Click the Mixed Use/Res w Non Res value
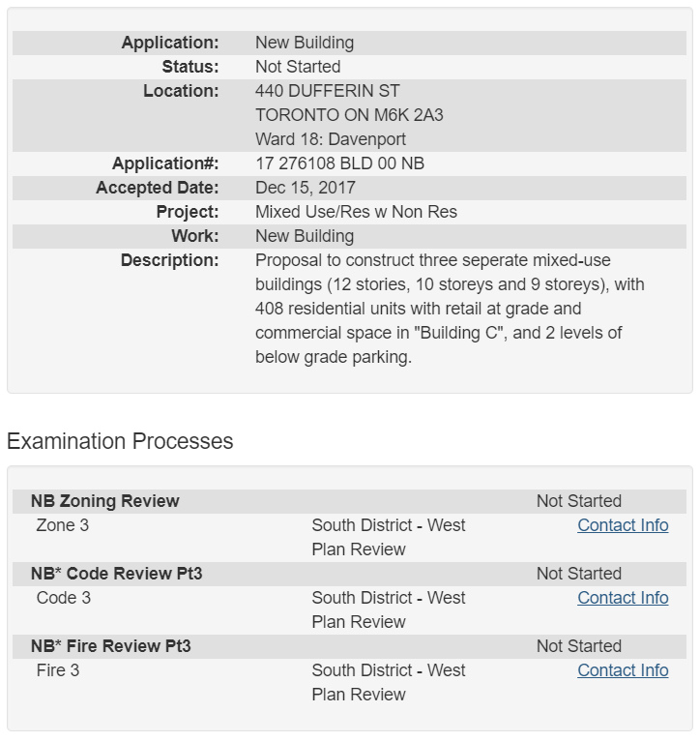This screenshot has height=742, width=700. tap(356, 212)
